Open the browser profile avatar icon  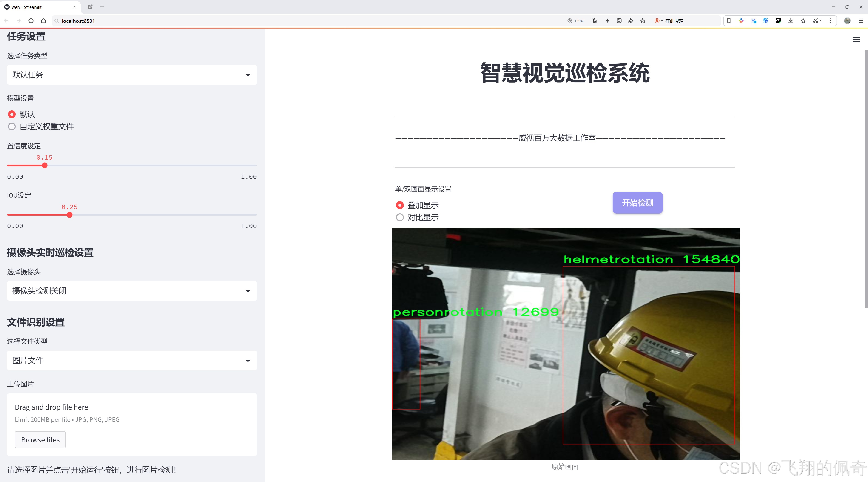pyautogui.click(x=847, y=20)
